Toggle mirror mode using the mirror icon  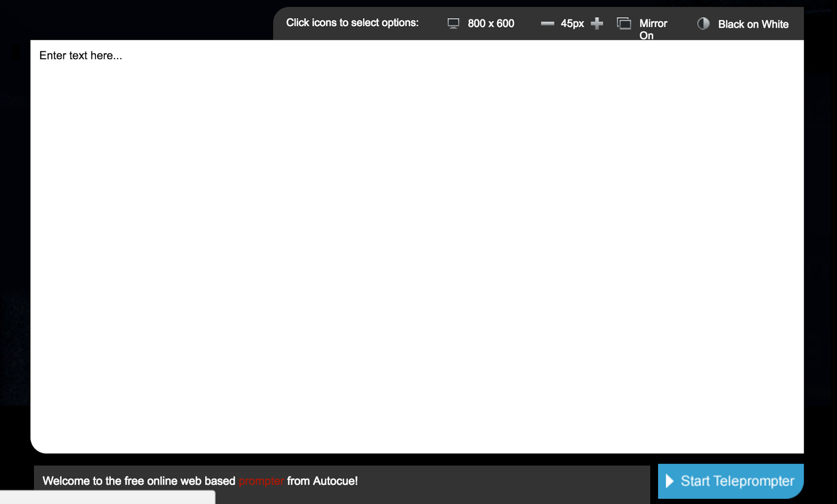click(624, 24)
